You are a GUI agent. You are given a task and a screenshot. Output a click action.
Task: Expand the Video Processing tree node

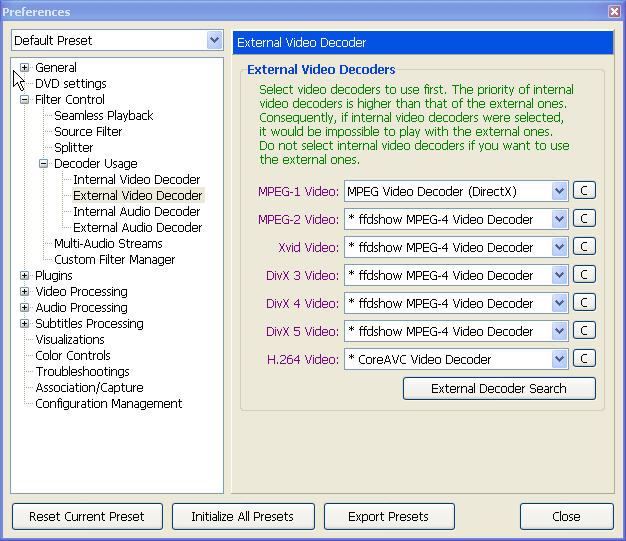point(25,292)
